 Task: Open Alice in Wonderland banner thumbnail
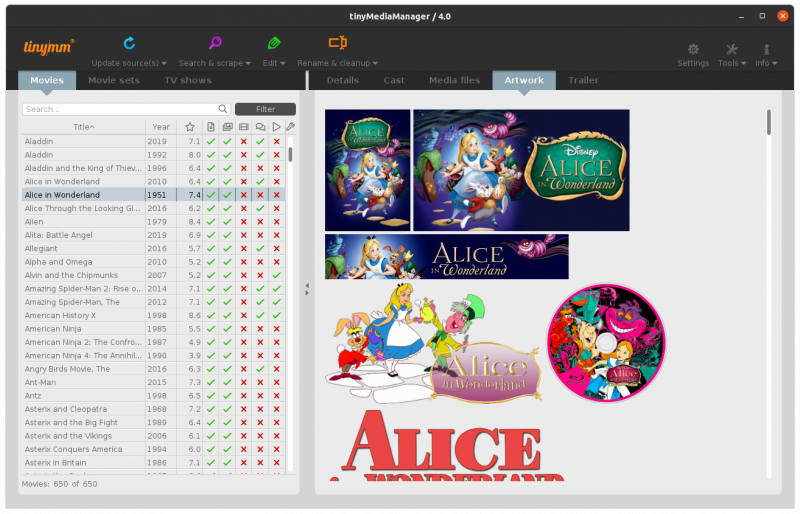click(x=446, y=256)
